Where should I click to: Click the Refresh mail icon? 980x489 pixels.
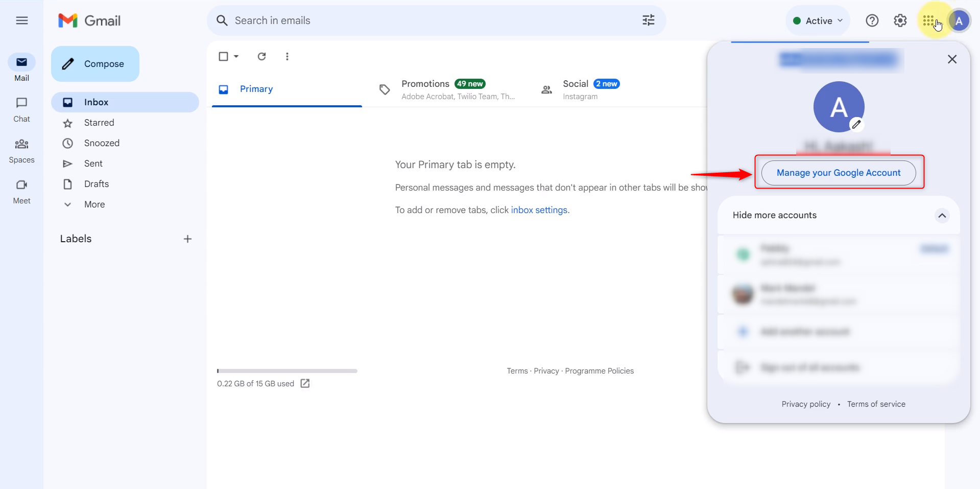click(261, 56)
